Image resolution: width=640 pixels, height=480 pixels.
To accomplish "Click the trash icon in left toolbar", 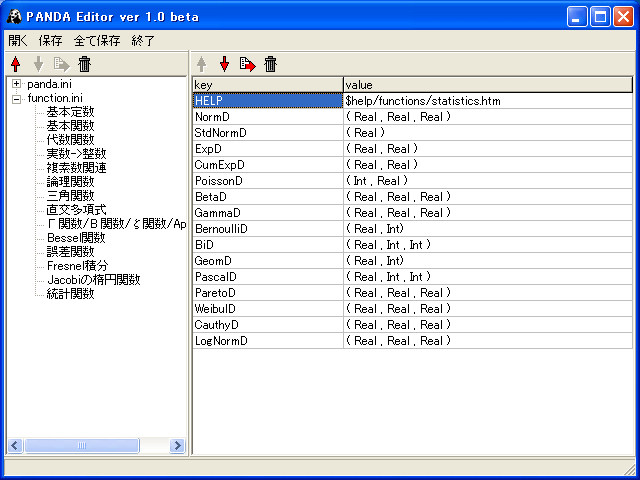I will click(84, 64).
